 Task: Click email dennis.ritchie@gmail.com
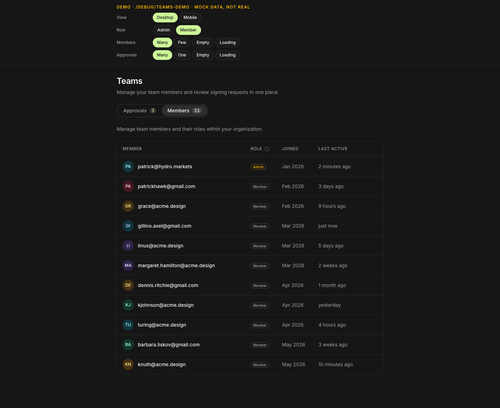[x=168, y=285]
